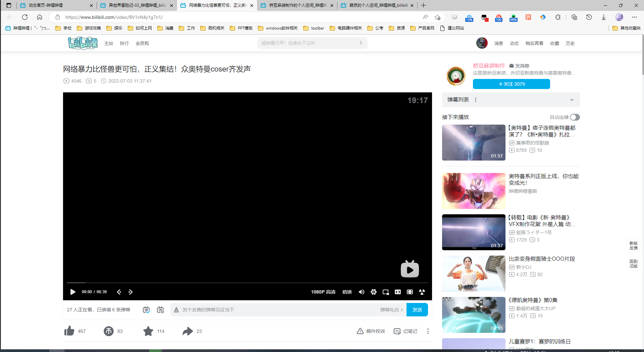Viewport: 644px width, 352px height.
Task: Switch to wide-screen theater mode
Action: click(x=398, y=292)
